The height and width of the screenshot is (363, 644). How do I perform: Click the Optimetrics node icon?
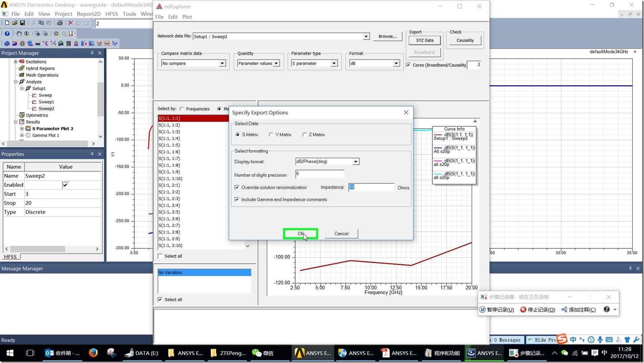coord(22,115)
